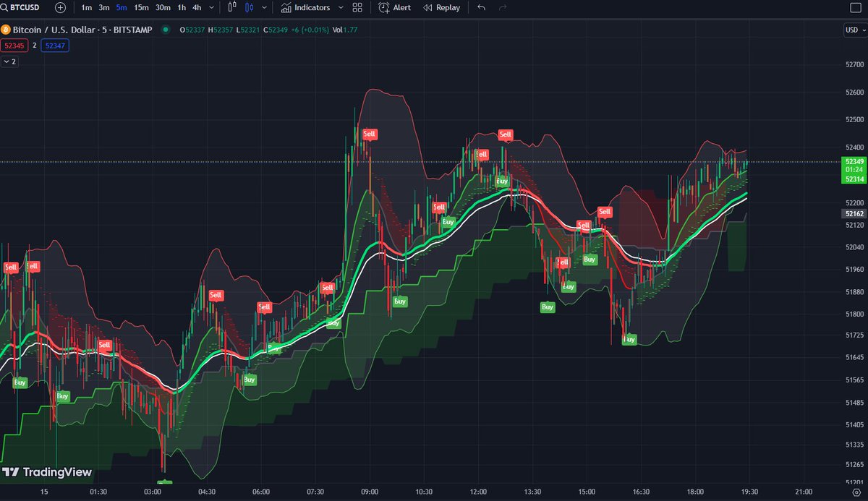Viewport: 868px width, 501px height.
Task: Start bar Replay mode
Action: coord(441,7)
